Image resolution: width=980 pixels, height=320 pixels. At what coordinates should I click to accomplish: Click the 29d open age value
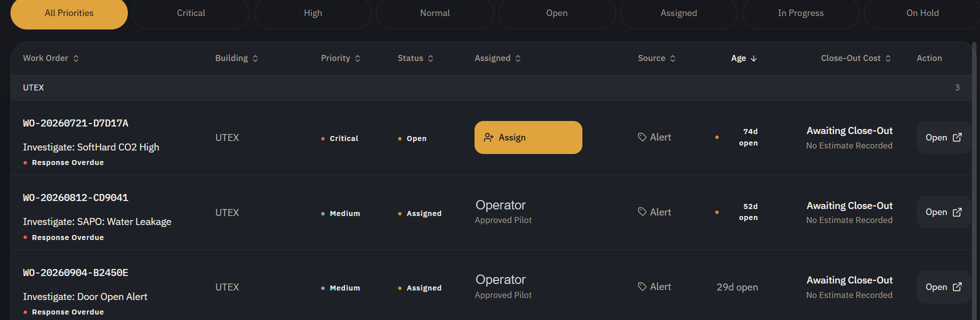click(737, 287)
